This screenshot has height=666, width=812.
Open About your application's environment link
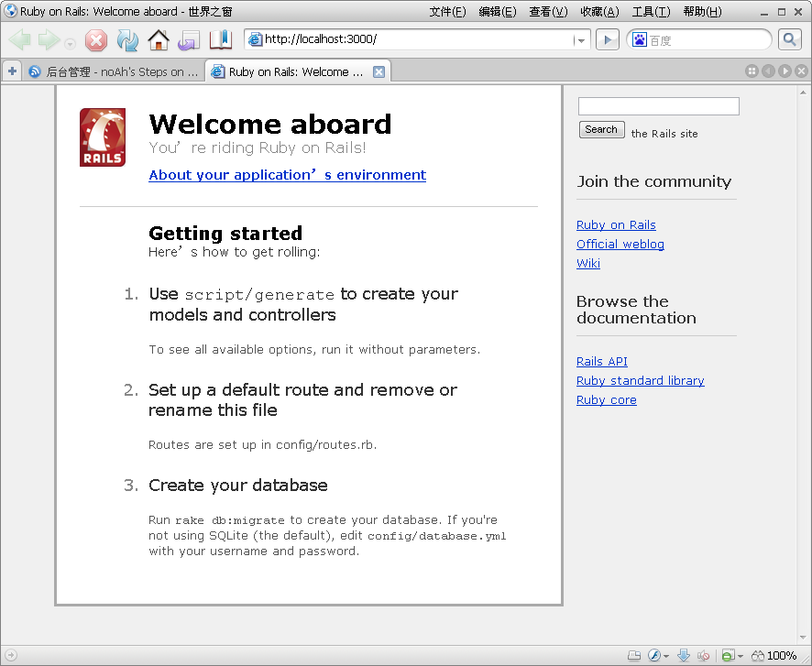[x=287, y=175]
